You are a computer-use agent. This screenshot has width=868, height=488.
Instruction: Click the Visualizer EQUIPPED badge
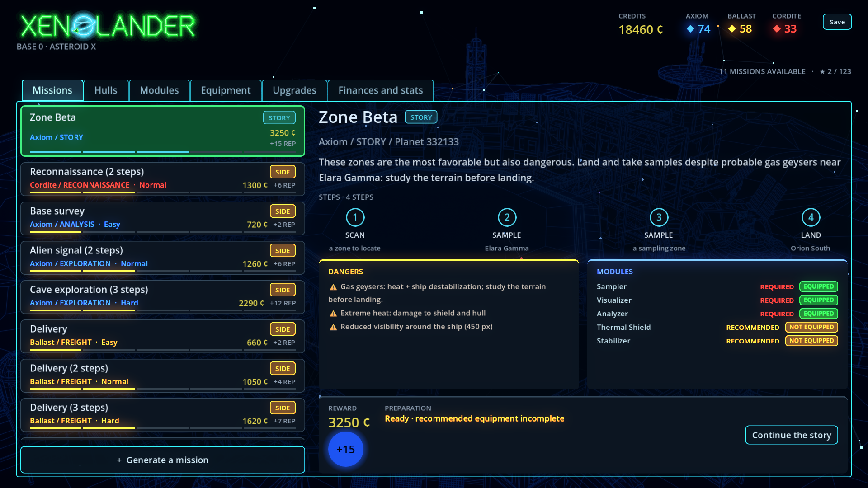pyautogui.click(x=819, y=300)
